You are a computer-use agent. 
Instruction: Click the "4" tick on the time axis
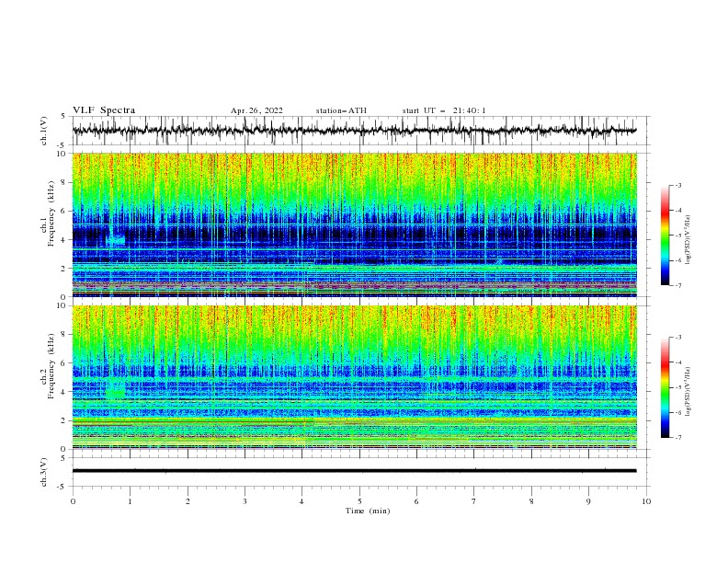(x=302, y=501)
